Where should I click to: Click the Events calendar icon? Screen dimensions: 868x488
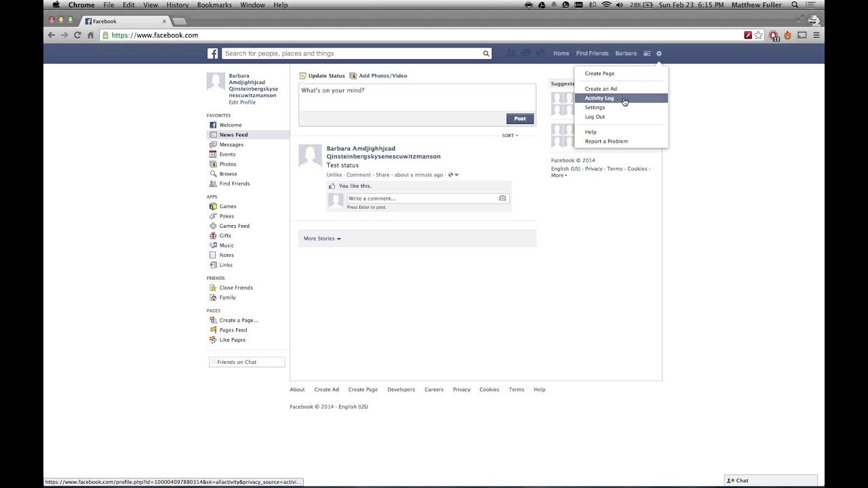coord(213,155)
